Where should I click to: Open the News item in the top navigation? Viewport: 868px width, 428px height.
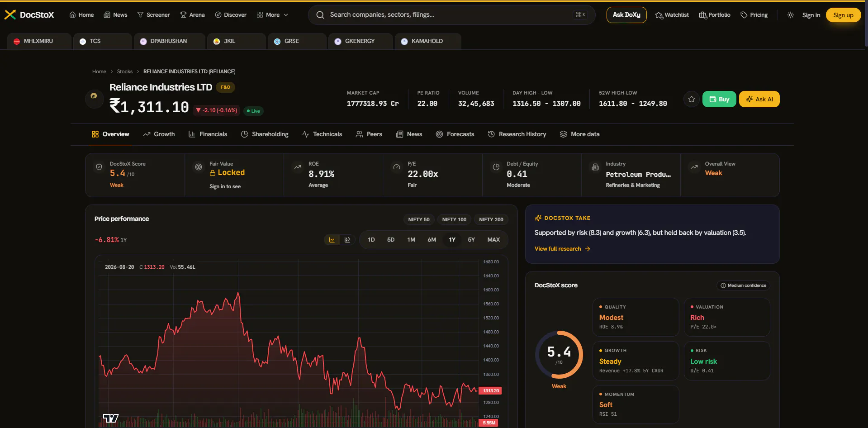click(115, 15)
